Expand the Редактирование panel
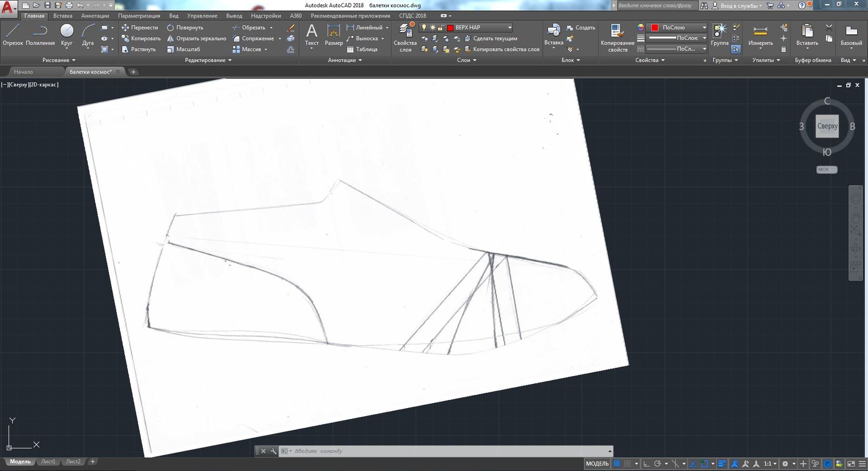The height and width of the screenshot is (471, 868). (x=208, y=60)
